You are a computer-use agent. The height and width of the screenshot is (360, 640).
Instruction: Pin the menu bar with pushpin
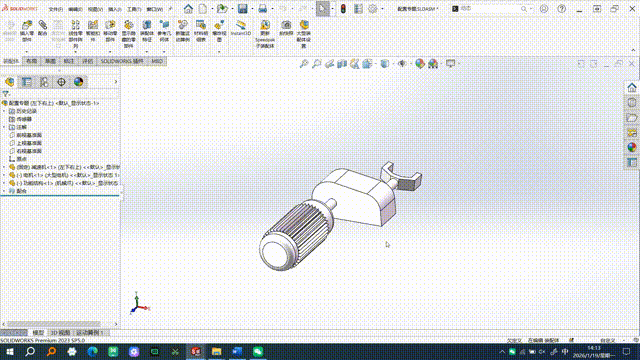coord(170,9)
